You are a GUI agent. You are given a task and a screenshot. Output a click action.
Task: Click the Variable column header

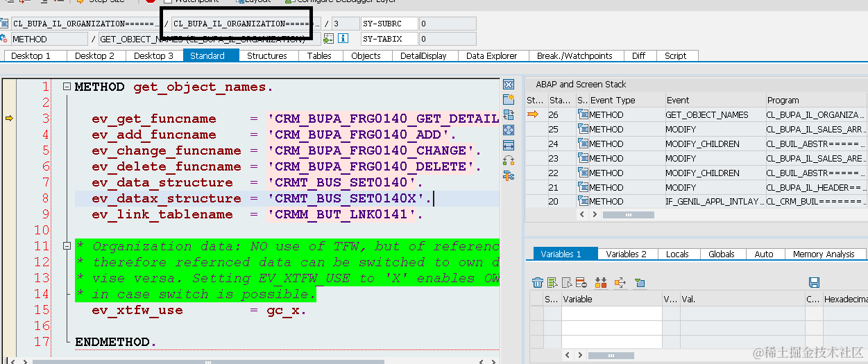click(611, 299)
